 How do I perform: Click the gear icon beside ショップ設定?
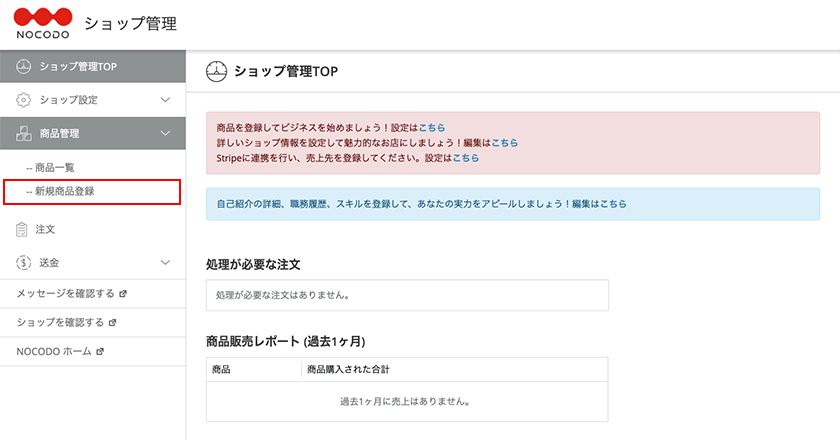pyautogui.click(x=23, y=100)
